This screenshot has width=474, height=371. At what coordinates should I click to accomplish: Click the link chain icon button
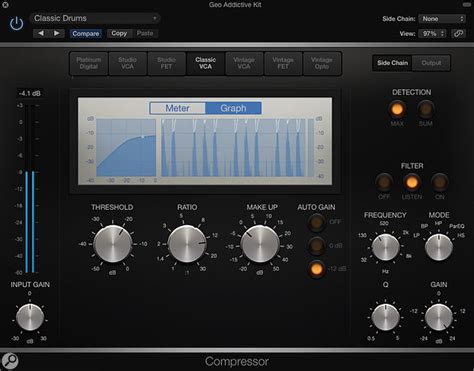point(458,33)
